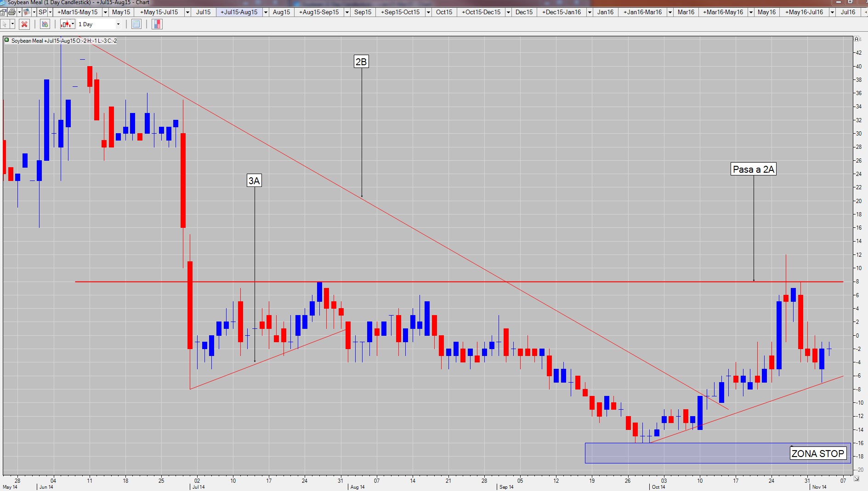Click the Oct 14 month label on time axis

[658, 487]
